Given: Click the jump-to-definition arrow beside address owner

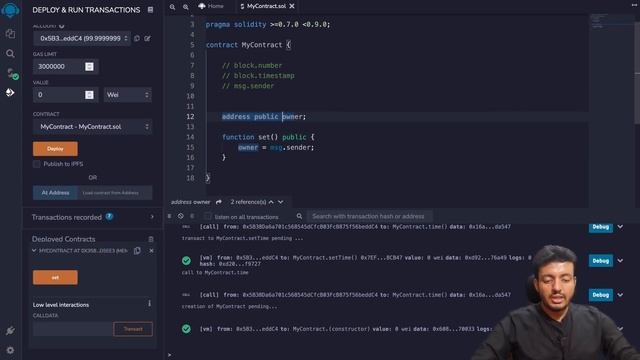Looking at the screenshot, I should 219,202.
